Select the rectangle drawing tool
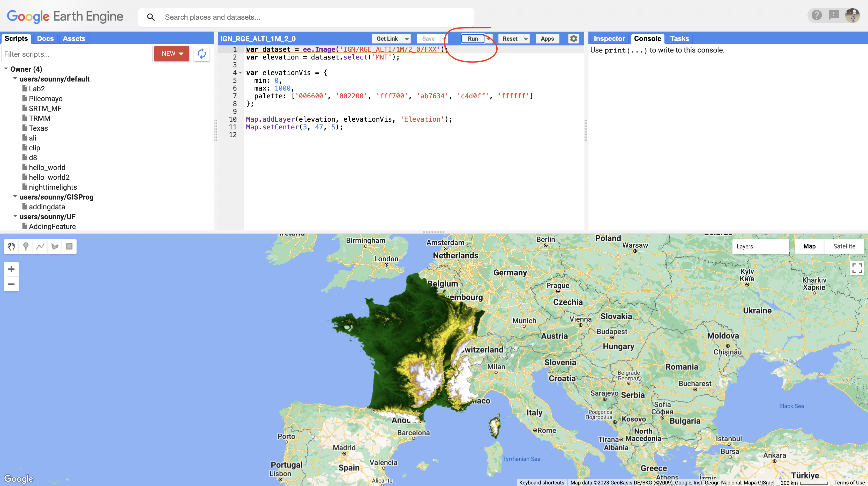 [69, 246]
